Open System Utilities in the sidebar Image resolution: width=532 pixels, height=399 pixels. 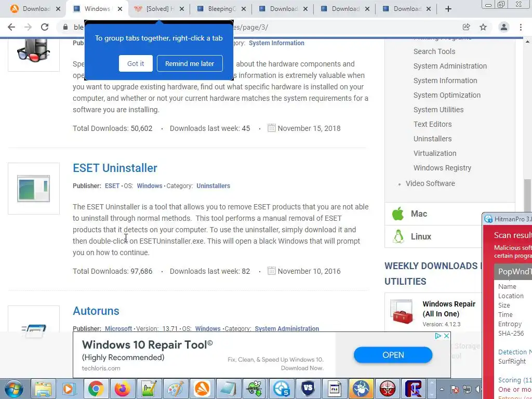coord(438,110)
